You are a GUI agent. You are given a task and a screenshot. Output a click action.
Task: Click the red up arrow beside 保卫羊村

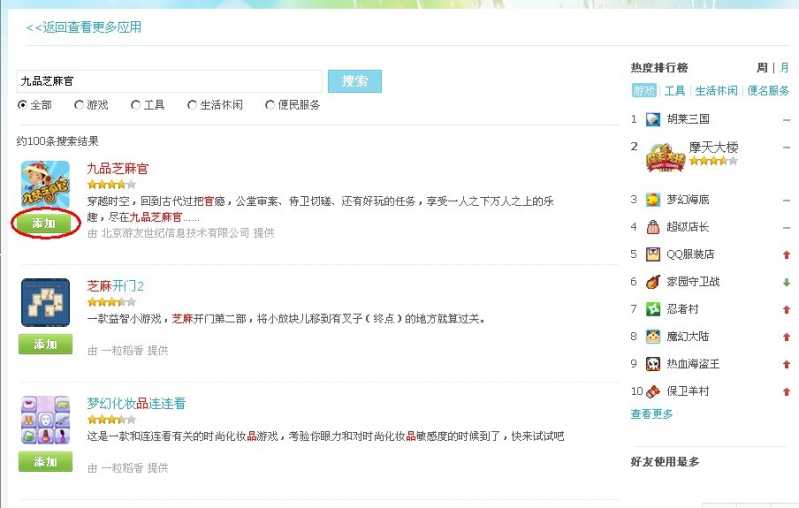click(x=786, y=392)
